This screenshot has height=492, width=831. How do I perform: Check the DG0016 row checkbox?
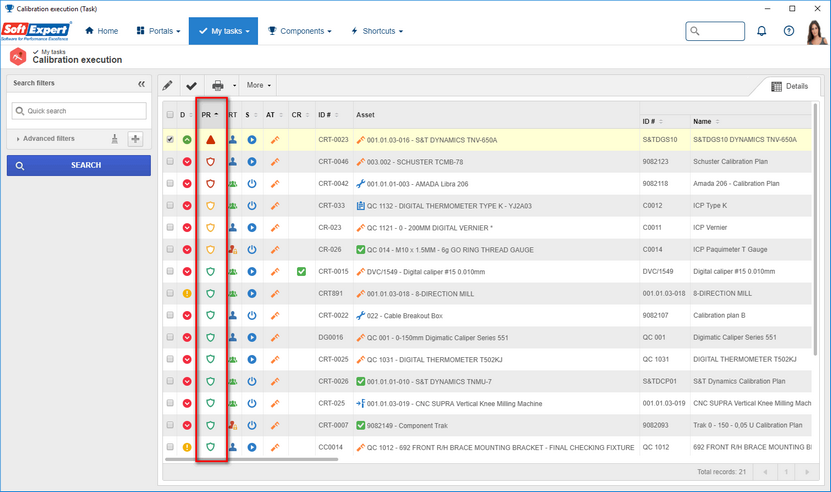[x=170, y=337]
